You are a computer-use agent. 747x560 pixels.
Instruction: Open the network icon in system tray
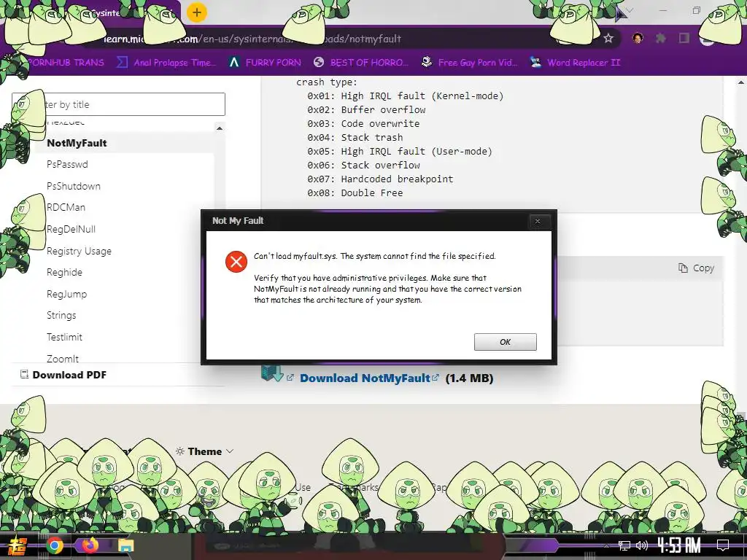[624, 545]
